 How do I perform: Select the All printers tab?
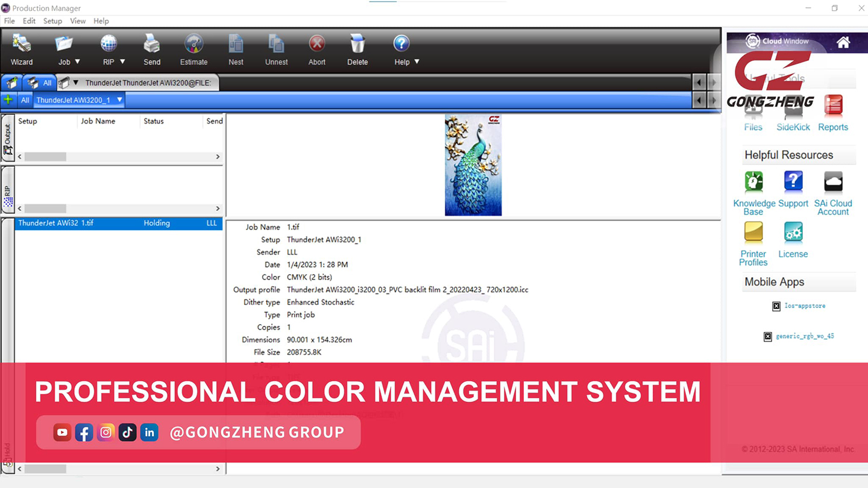[x=40, y=83]
